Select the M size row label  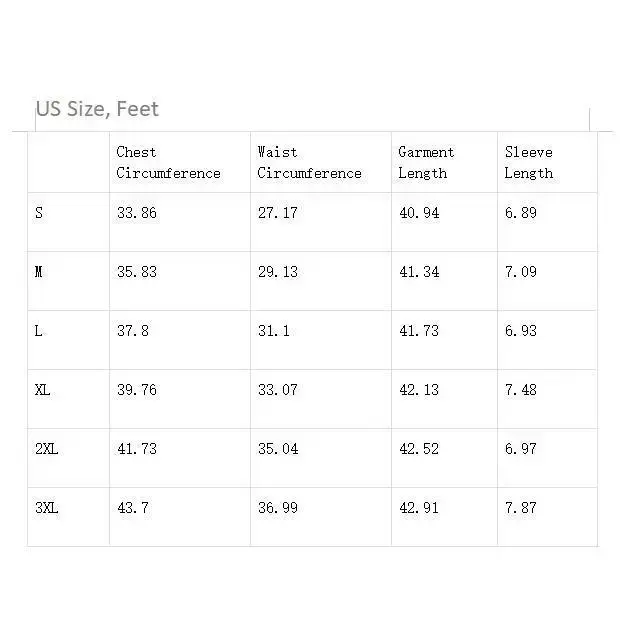(x=39, y=272)
